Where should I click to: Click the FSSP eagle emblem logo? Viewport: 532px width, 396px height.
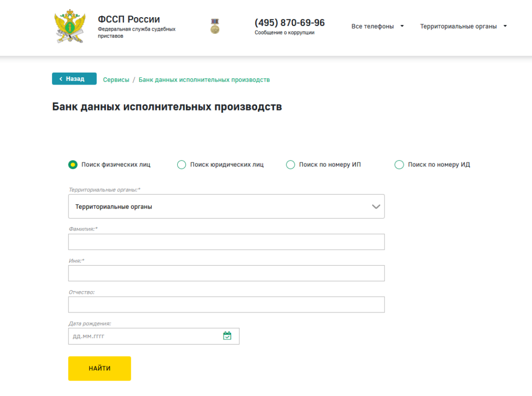[x=70, y=26]
